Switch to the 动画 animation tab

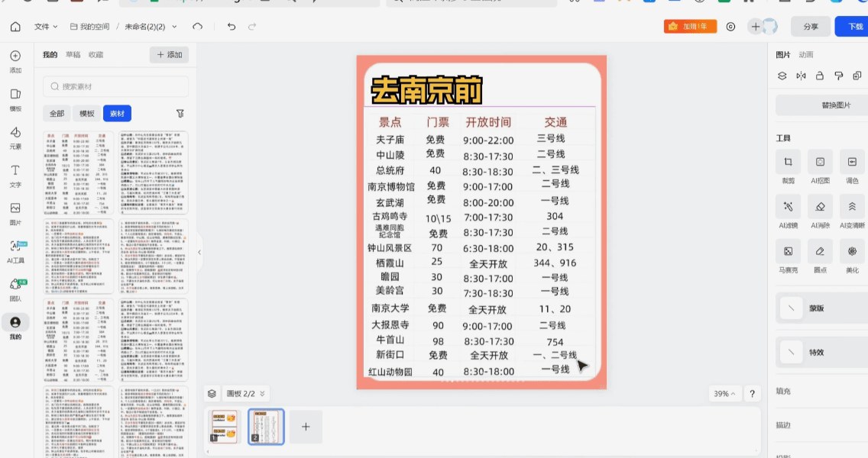pyautogui.click(x=806, y=55)
